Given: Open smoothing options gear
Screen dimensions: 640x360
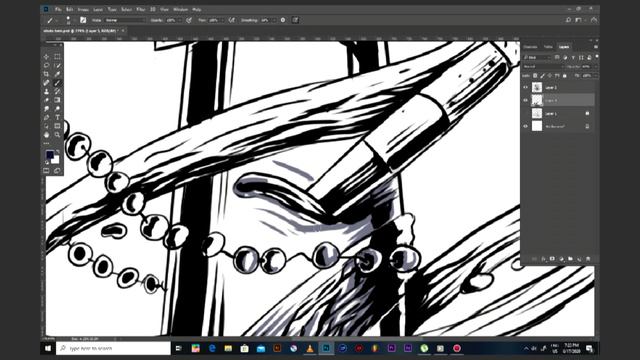Looking at the screenshot, I should pyautogui.click(x=283, y=20).
